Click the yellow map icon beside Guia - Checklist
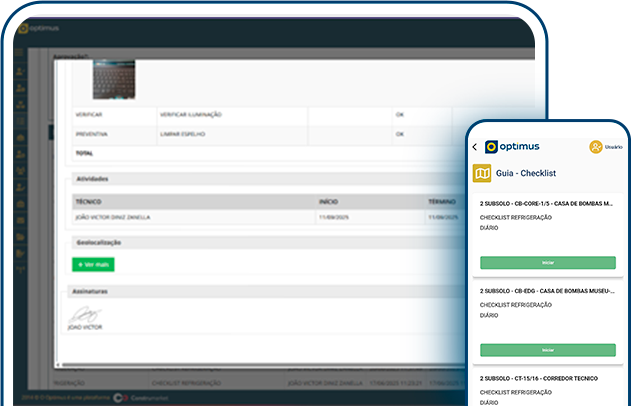This screenshot has width=631, height=406. [482, 174]
